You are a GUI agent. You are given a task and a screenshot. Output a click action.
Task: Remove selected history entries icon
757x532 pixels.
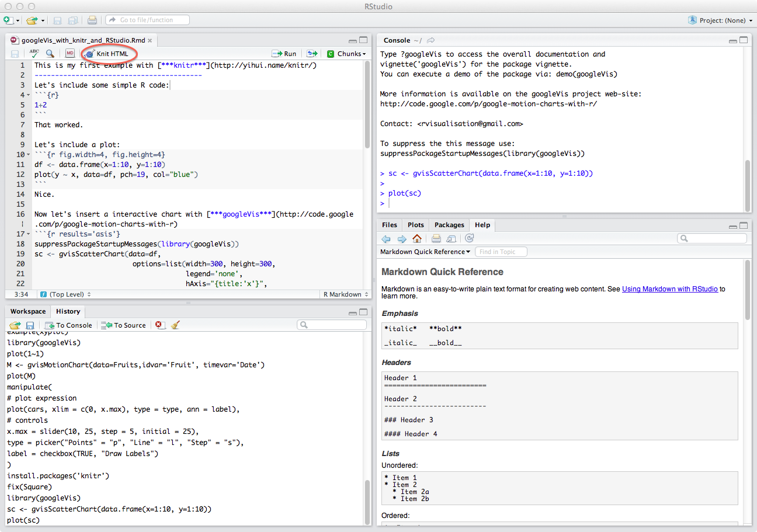[160, 325]
